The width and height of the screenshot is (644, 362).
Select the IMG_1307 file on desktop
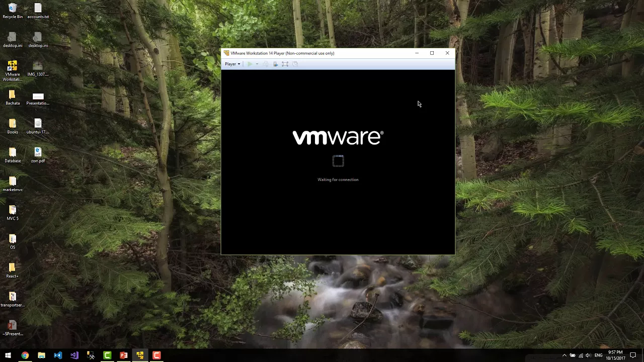(x=38, y=69)
